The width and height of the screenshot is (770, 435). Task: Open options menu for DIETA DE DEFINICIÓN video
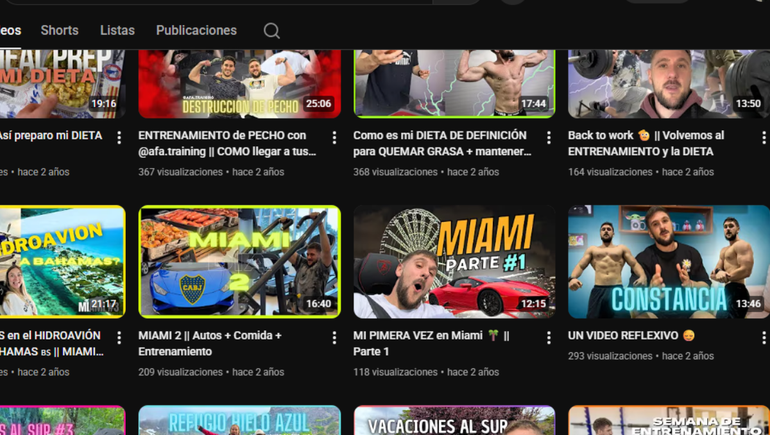pos(548,138)
